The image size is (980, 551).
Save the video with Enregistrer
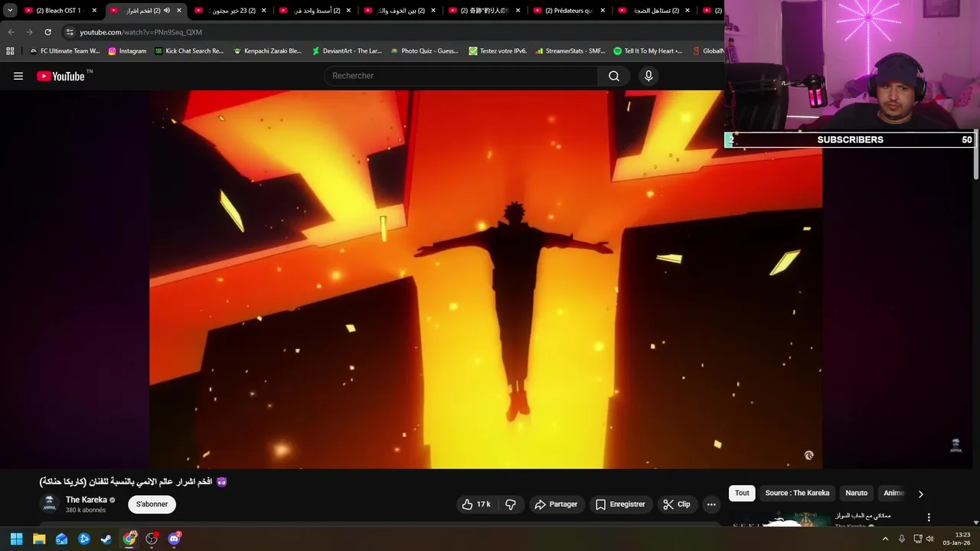[x=621, y=504]
